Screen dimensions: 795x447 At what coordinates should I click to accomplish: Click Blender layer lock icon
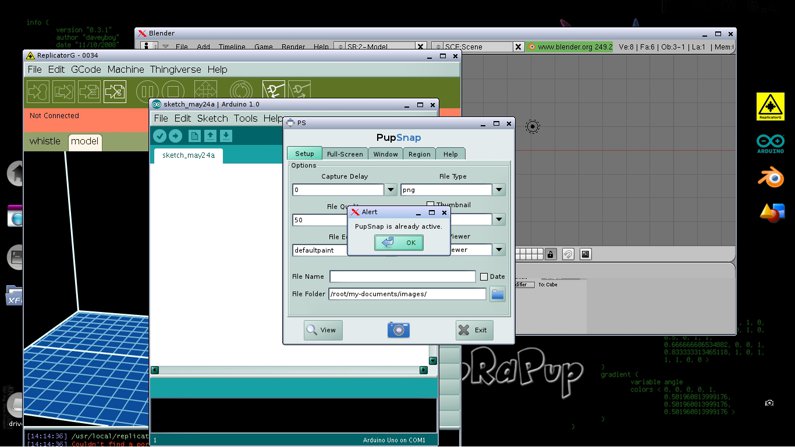551,254
